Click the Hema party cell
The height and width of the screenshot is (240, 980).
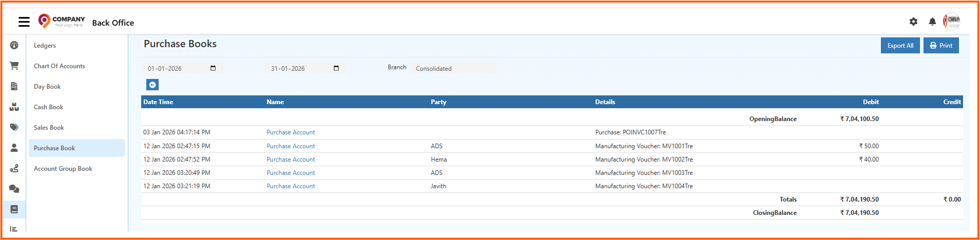[439, 159]
